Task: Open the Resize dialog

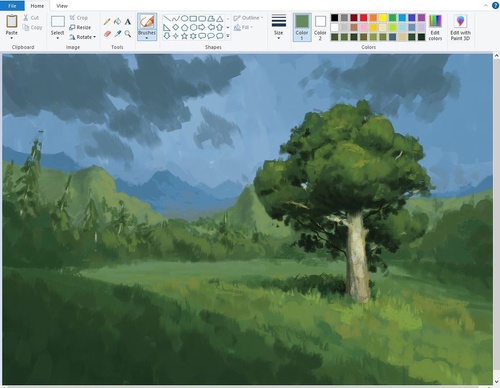Action: (x=80, y=27)
